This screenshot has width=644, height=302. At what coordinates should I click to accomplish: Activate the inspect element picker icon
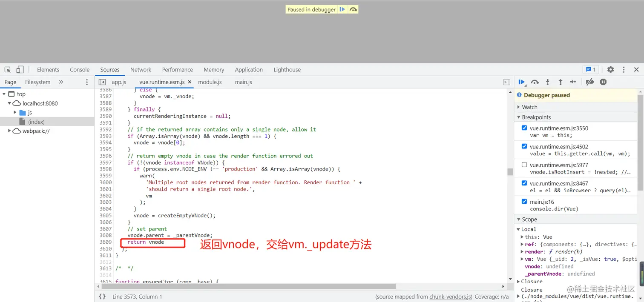pos(8,70)
